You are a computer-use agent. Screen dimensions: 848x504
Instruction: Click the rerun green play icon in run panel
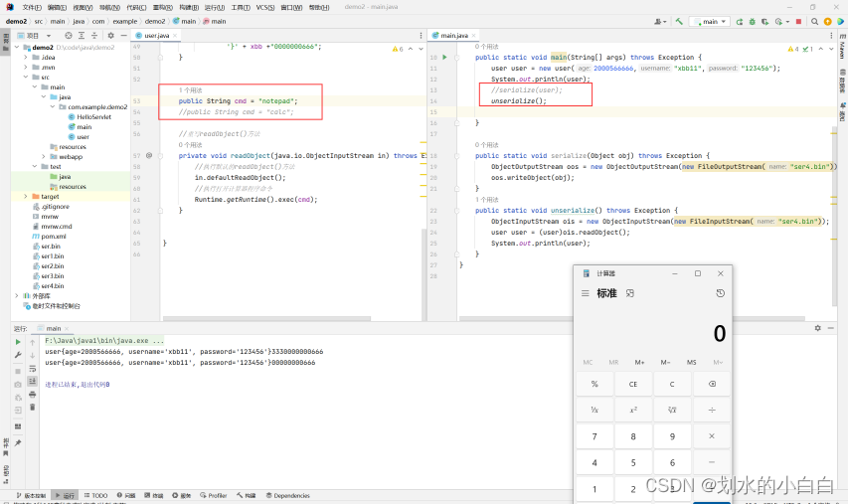[18, 342]
